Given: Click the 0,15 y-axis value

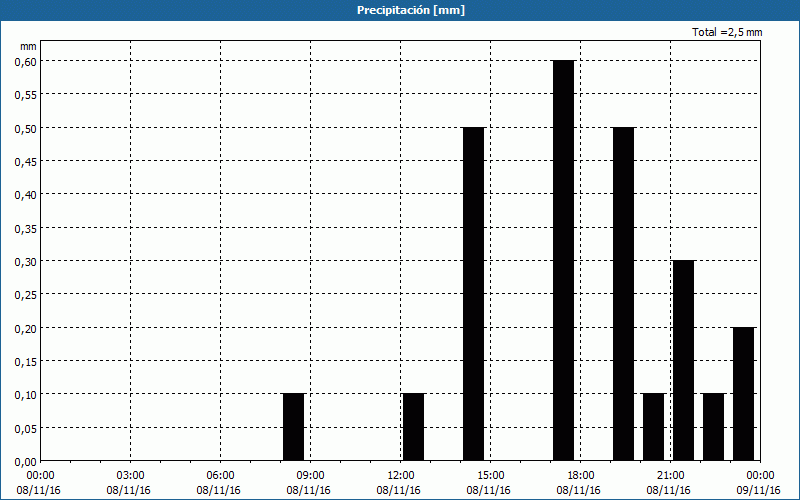Looking at the screenshot, I should [26, 361].
